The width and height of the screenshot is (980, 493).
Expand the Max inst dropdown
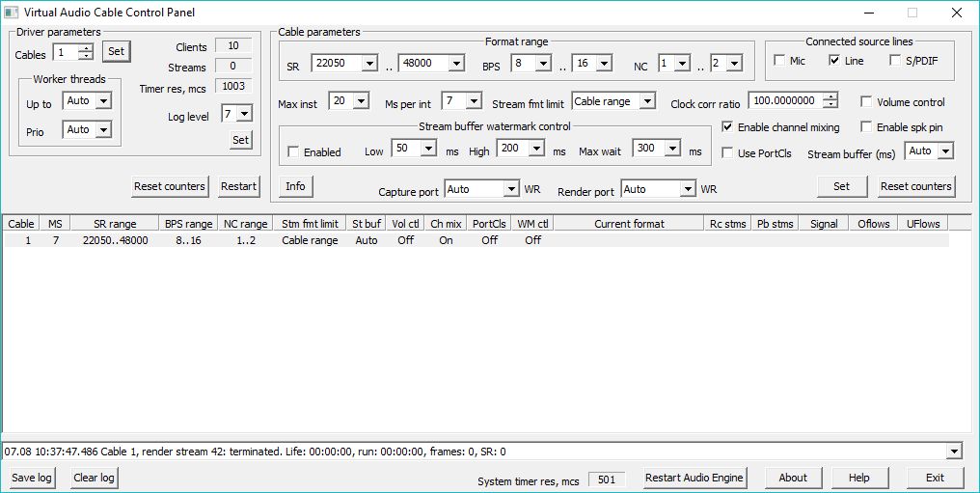point(362,100)
